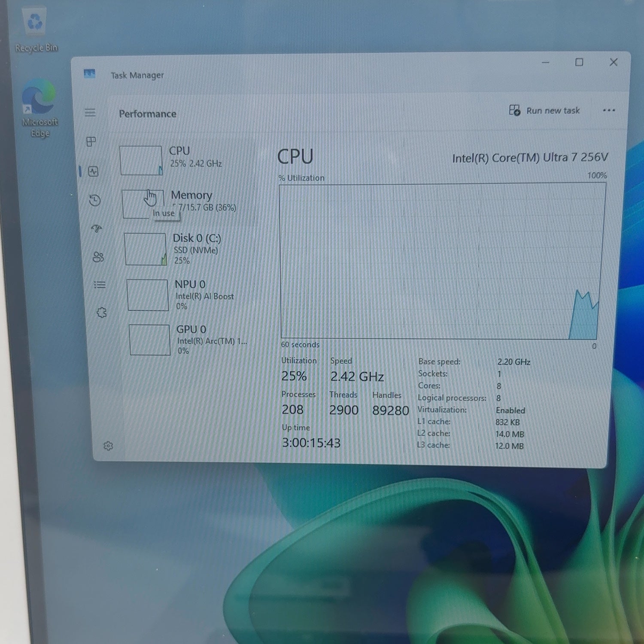644x644 pixels.
Task: Select the Performance pulse icon in sidebar
Action: click(93, 172)
